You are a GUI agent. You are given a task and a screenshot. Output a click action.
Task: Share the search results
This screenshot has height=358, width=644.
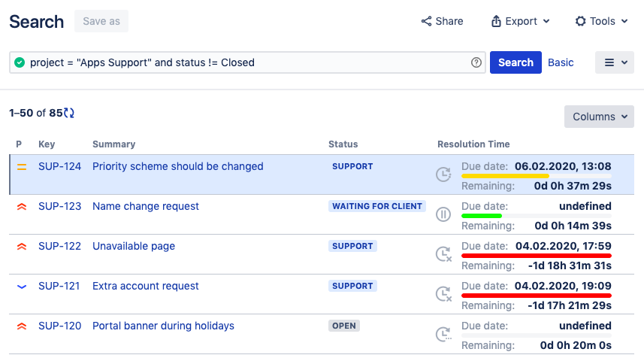pyautogui.click(x=442, y=21)
